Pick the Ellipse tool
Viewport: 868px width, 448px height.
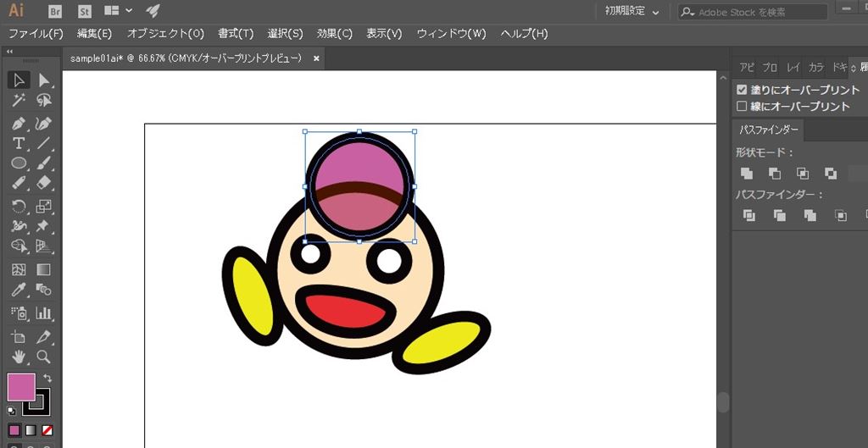coord(19,163)
